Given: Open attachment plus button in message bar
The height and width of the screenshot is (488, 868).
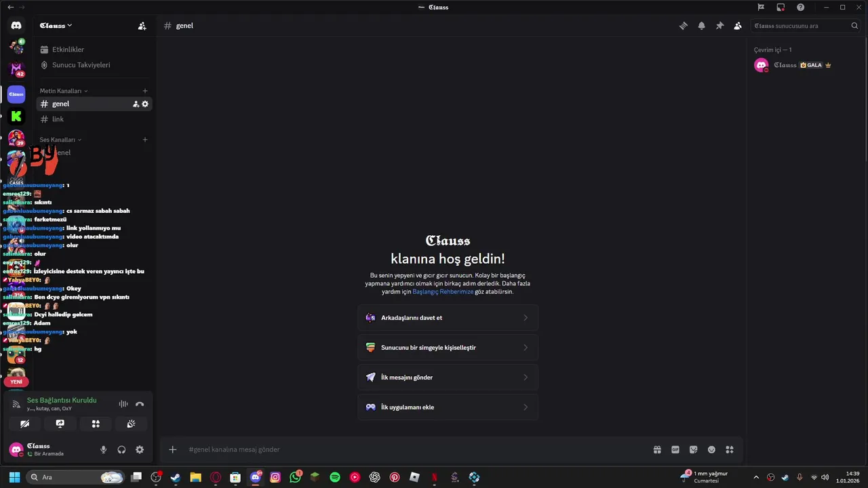Looking at the screenshot, I should pos(173,449).
